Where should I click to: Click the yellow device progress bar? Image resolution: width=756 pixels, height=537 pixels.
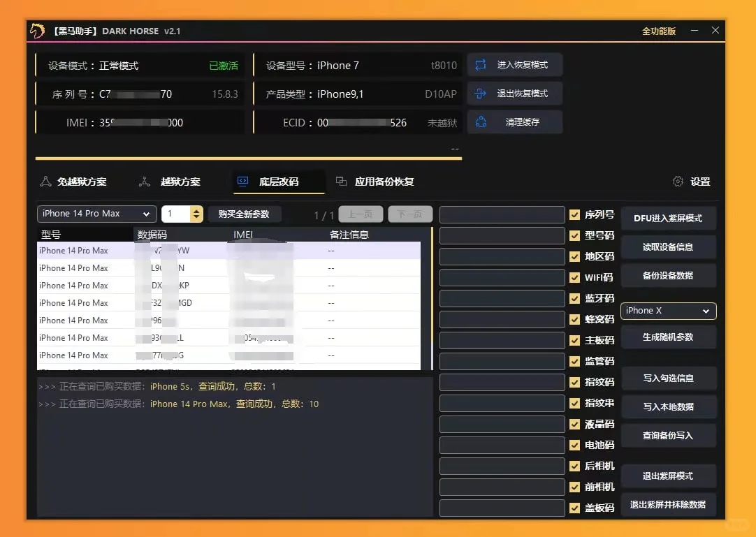(x=248, y=158)
